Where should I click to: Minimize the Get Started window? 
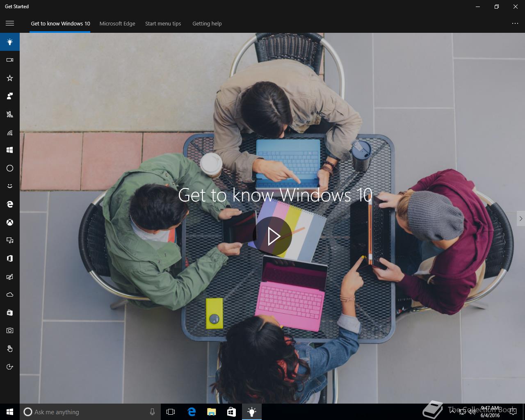coord(478,7)
